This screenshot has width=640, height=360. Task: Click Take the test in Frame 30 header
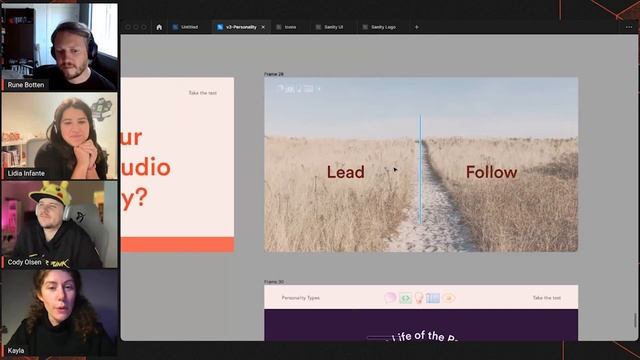point(547,298)
